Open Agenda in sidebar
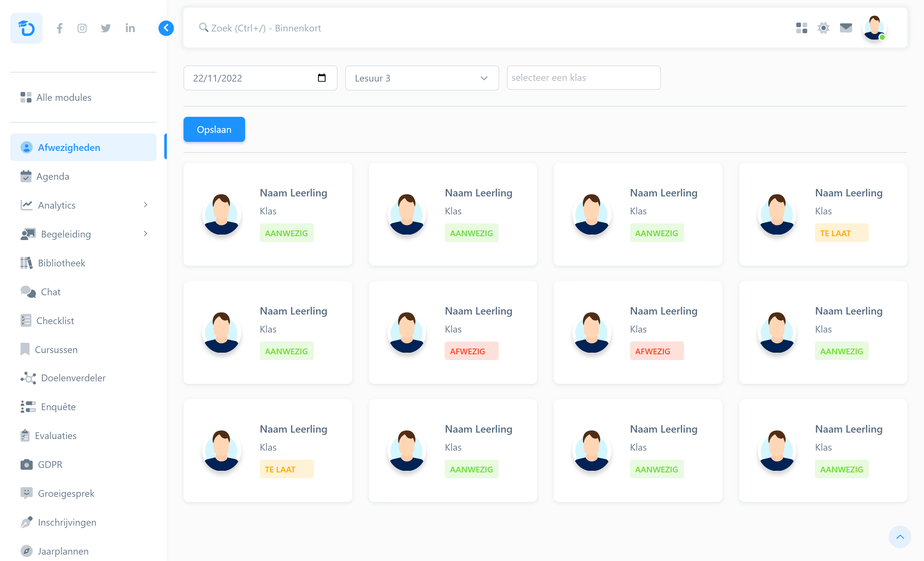924x561 pixels. (83, 176)
